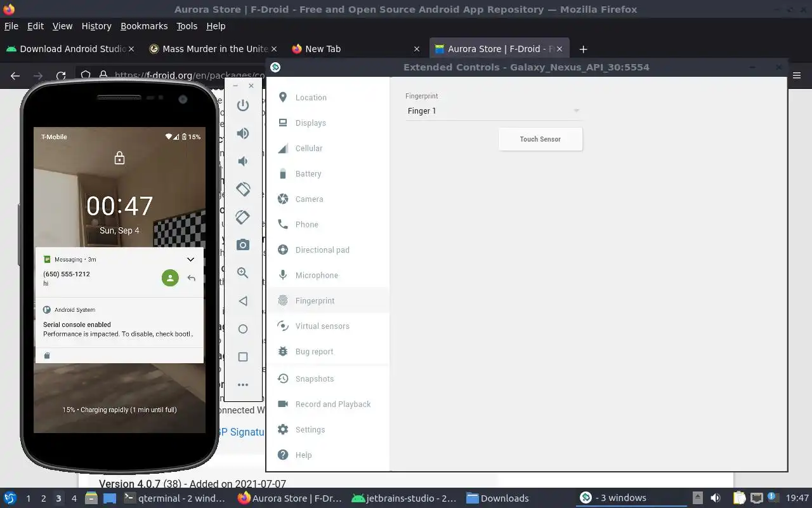The image size is (812, 508).
Task: Open a new Firefox tab with plus
Action: pos(583,49)
